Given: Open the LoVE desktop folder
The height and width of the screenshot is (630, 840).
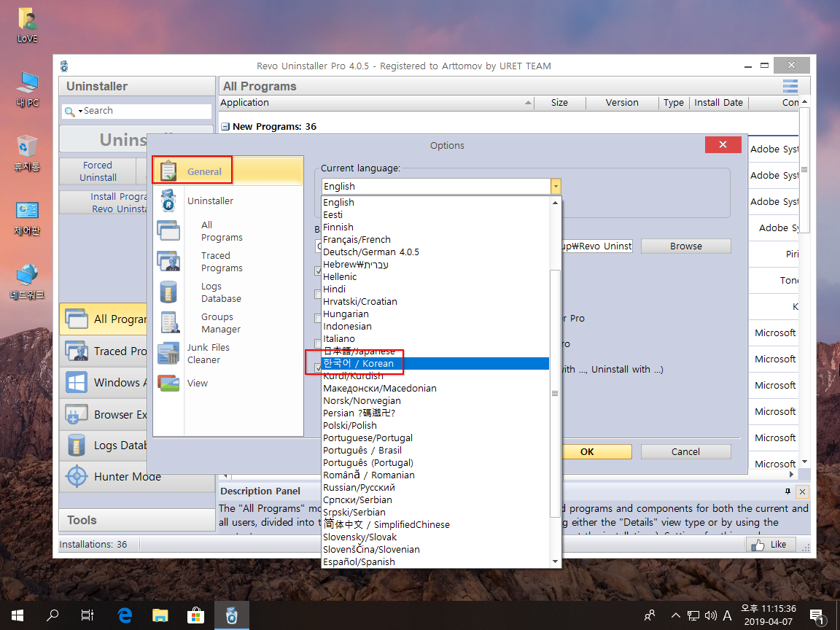Looking at the screenshot, I should click(x=27, y=26).
